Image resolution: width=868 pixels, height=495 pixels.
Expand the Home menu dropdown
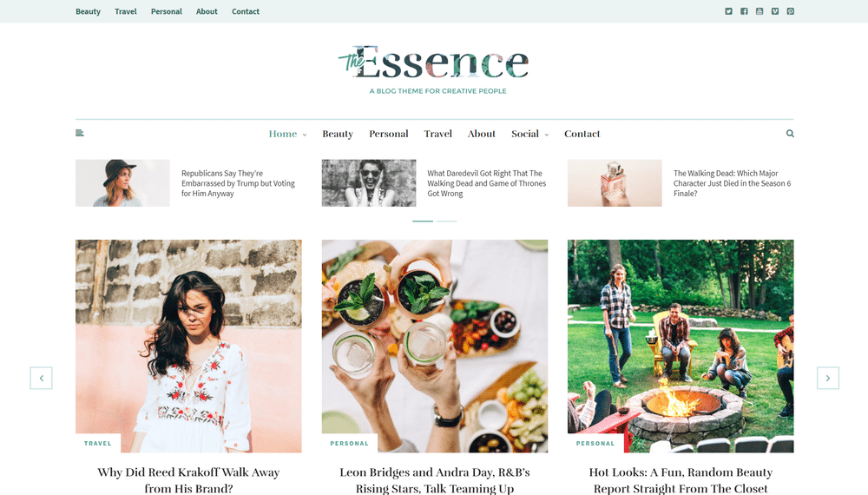(287, 134)
